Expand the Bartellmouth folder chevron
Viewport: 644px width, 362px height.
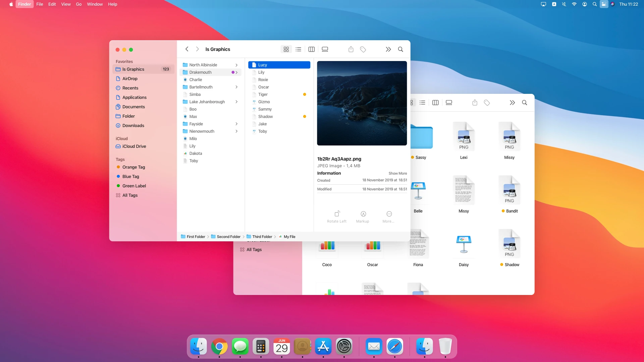(x=237, y=87)
